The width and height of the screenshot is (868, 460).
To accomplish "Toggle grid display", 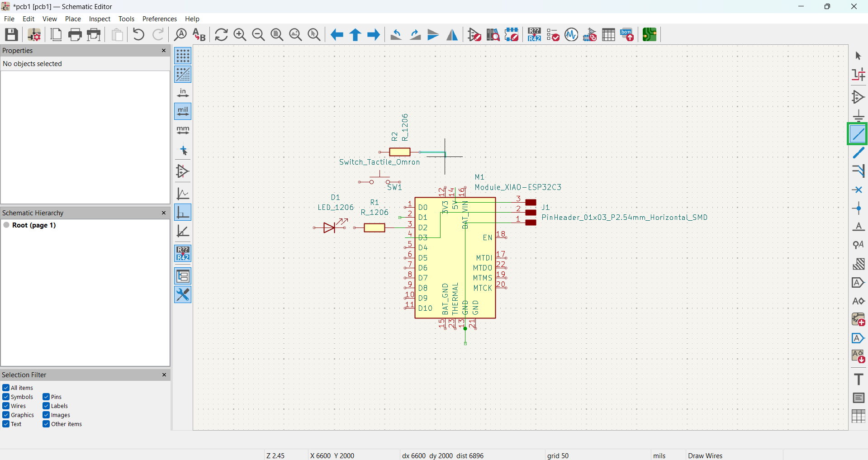I will pyautogui.click(x=183, y=56).
